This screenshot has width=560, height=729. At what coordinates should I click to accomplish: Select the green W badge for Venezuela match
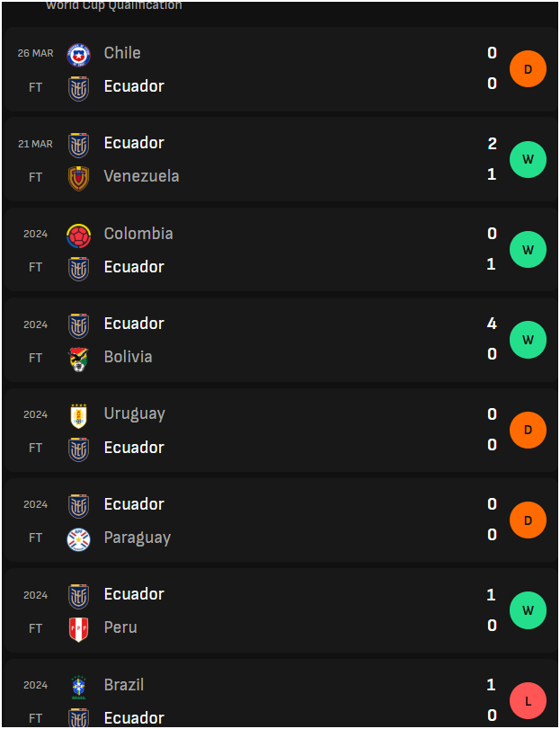528,159
